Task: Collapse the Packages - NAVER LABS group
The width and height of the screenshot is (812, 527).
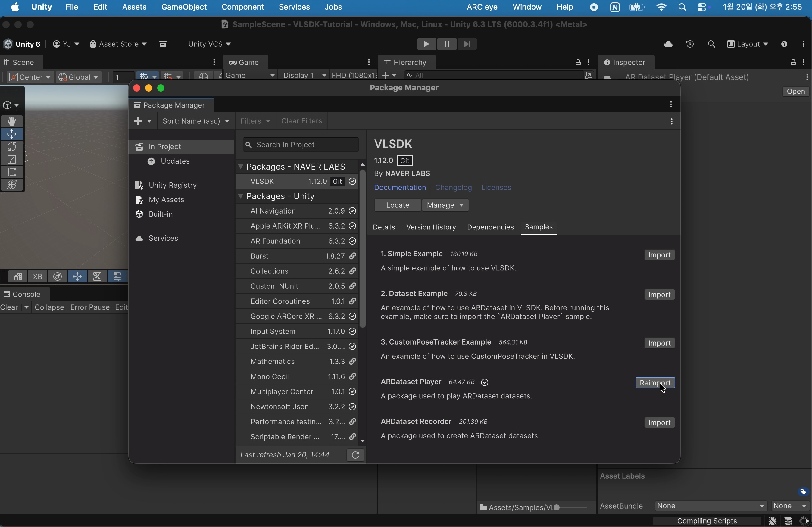Action: (241, 167)
